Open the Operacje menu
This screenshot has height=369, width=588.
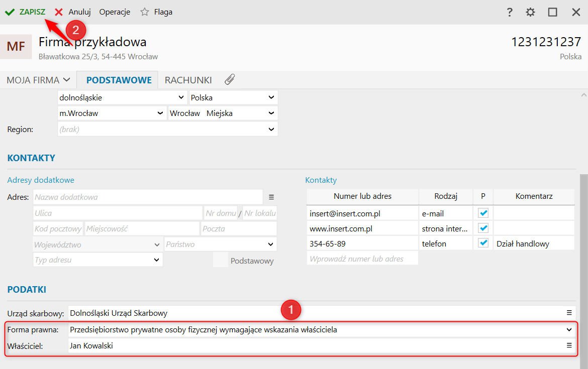[x=115, y=12]
